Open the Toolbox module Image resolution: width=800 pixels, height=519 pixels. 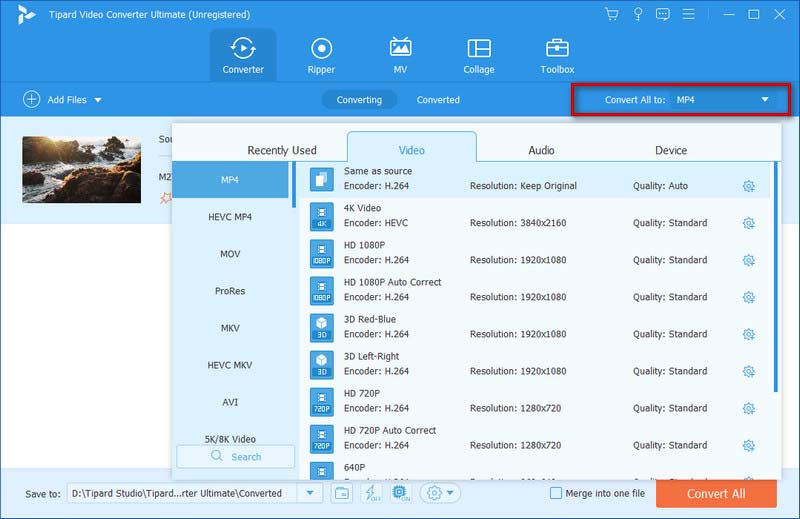[557, 55]
